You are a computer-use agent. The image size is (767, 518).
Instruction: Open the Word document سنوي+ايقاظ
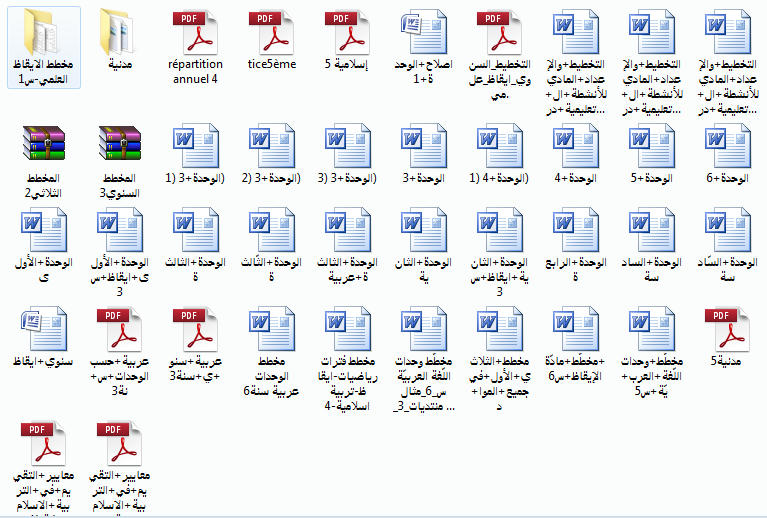coord(42,330)
